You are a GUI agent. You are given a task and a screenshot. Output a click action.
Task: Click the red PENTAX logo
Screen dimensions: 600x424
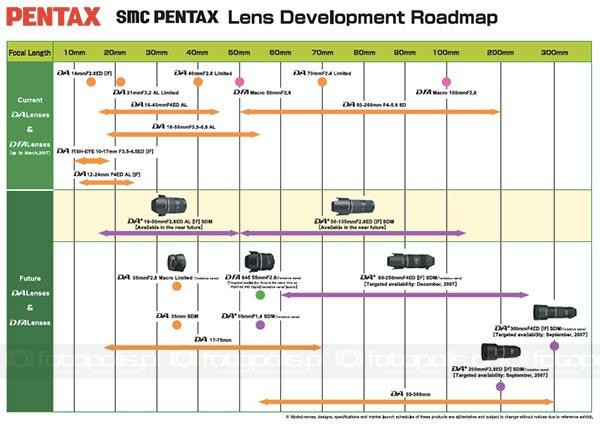point(54,17)
